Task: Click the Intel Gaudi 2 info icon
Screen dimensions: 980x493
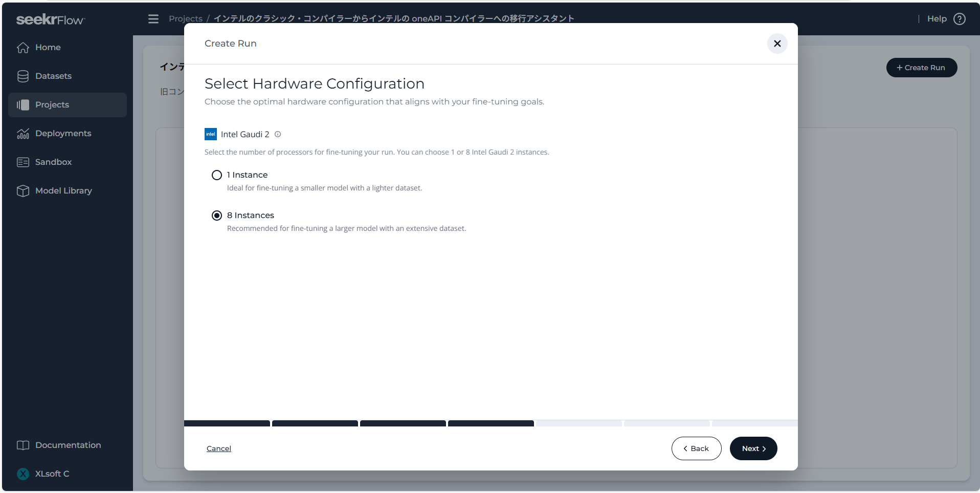Action: point(278,134)
